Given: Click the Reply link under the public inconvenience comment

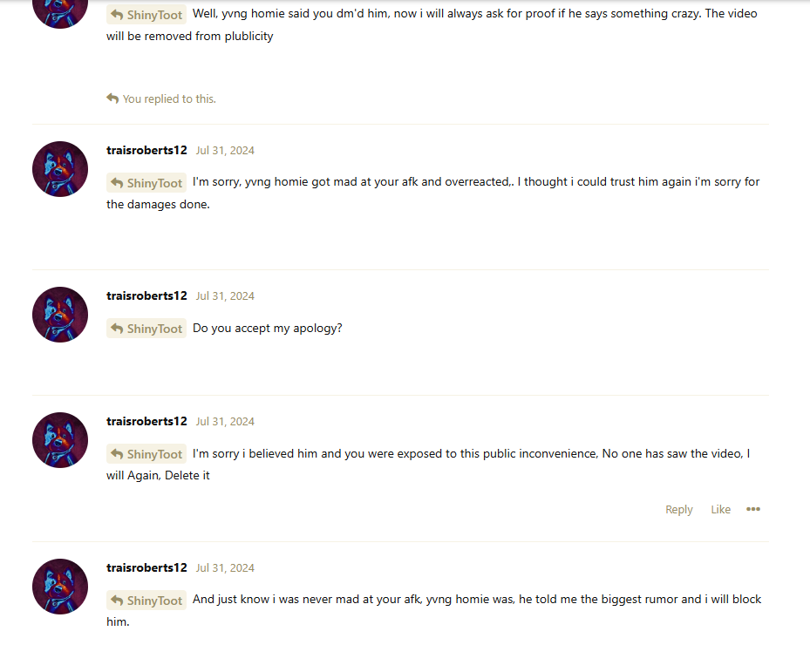Looking at the screenshot, I should (678, 510).
